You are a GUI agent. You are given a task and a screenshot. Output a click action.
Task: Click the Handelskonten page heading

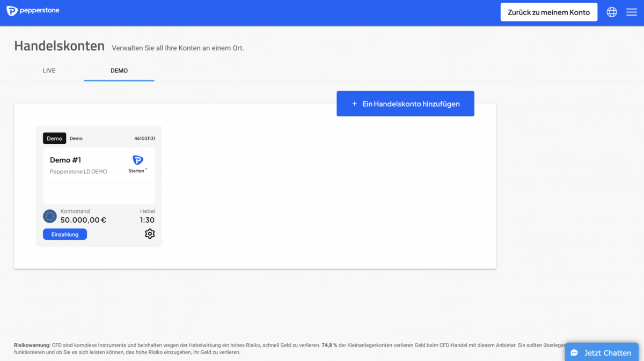tap(60, 46)
